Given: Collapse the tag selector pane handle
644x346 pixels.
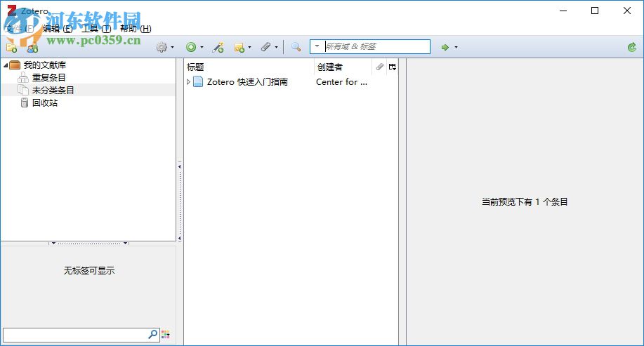Looking at the screenshot, I should coord(89,244).
